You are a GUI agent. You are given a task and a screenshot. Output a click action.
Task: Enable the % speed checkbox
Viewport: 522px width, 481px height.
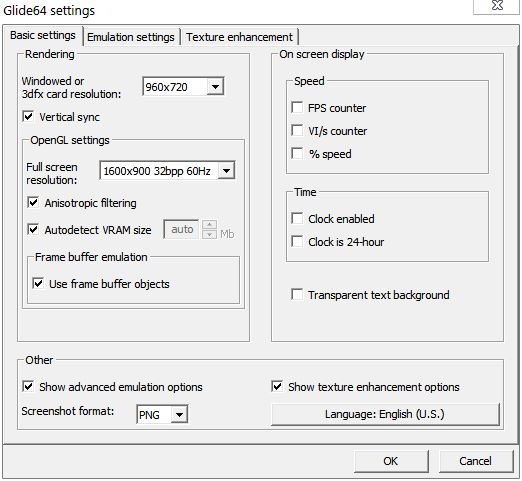[297, 153]
